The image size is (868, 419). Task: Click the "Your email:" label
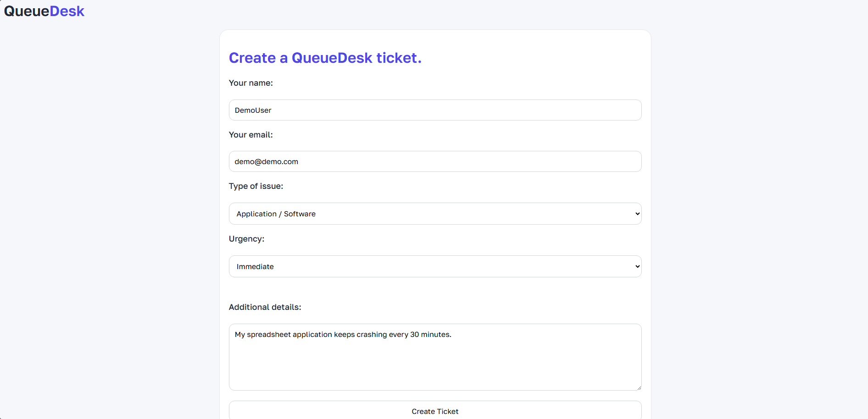[x=250, y=135]
